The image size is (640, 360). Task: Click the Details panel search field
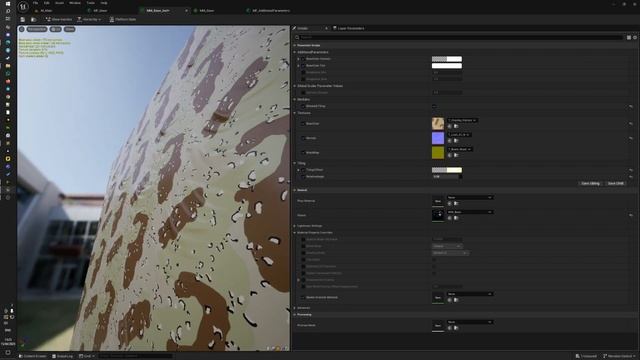coord(460,37)
